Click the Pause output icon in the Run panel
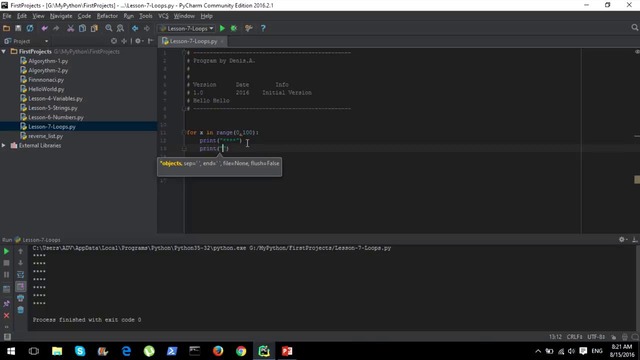 [x=6, y=275]
